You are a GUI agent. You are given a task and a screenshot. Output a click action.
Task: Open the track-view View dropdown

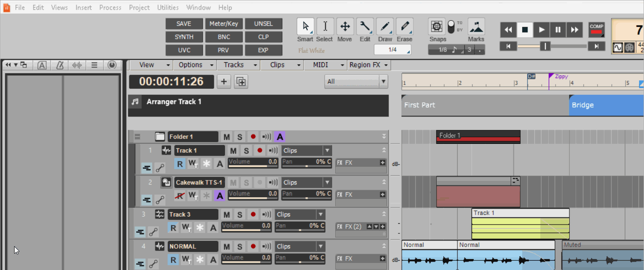(151, 65)
